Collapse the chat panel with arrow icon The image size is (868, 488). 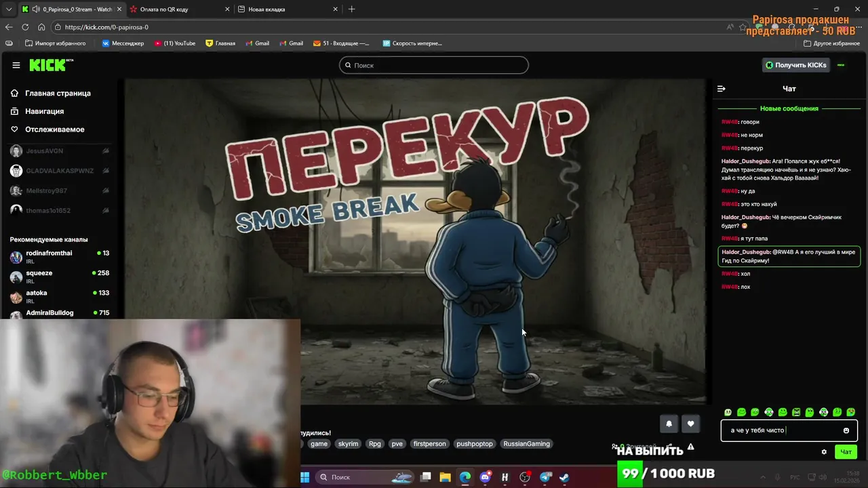[722, 89]
